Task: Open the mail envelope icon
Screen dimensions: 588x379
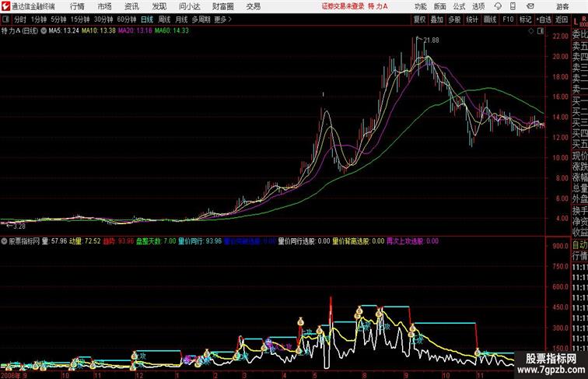Action: click(x=530, y=6)
